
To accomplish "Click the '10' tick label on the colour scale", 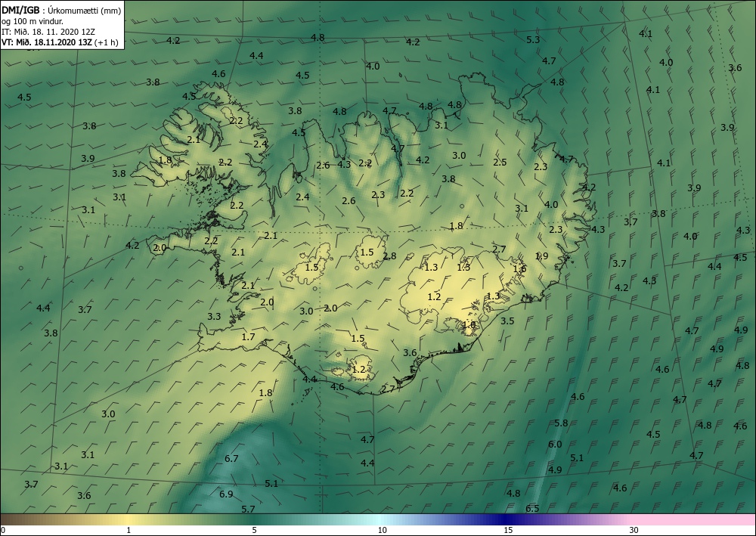I will [382, 531].
